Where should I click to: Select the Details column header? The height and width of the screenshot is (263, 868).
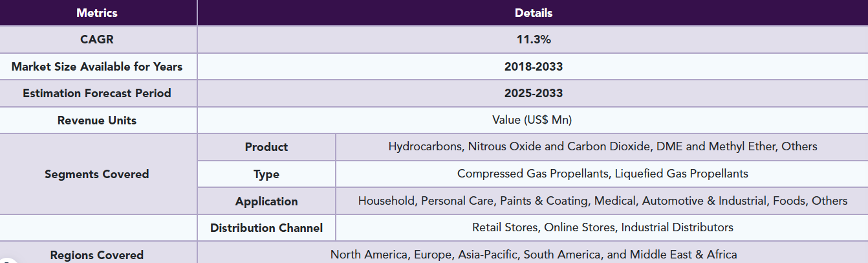533,13
